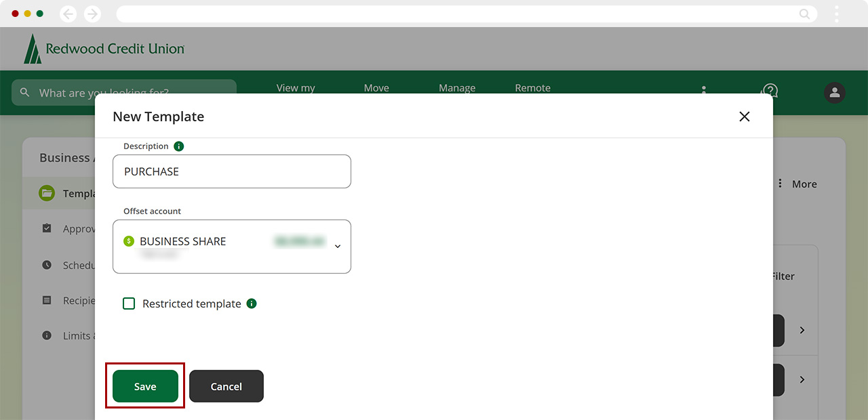Go to the Redwood Credit Union logo
Screen dimensions: 868x420
[104, 49]
